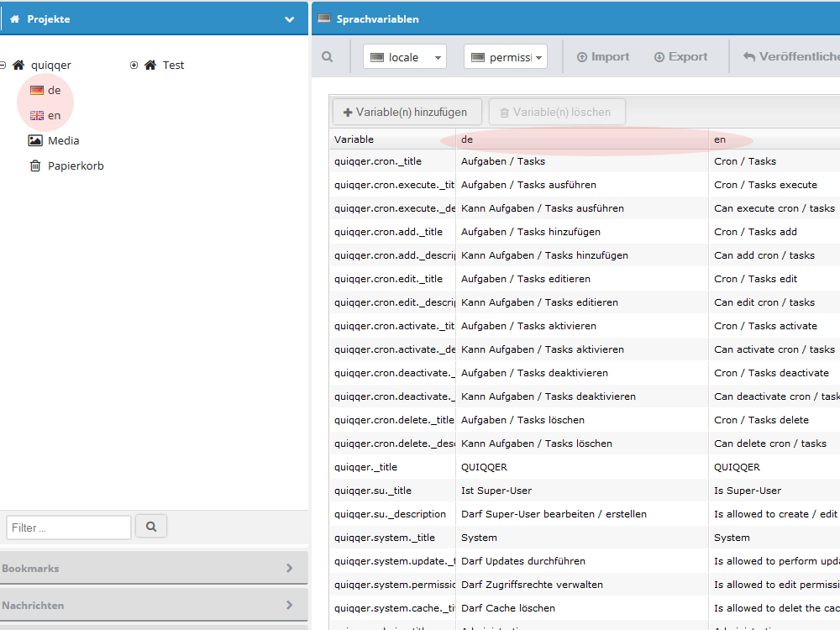
Task: Click the German flag icon
Action: click(37, 90)
